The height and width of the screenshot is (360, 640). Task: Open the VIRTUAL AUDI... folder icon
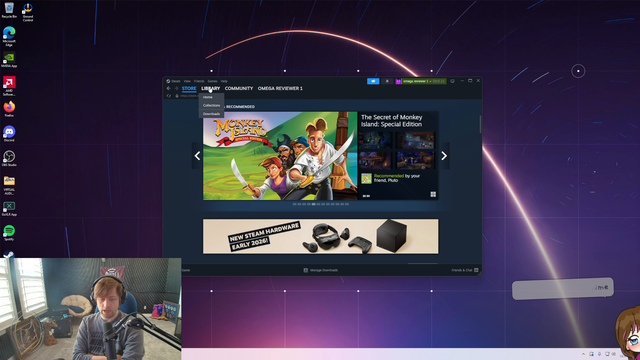[9, 184]
